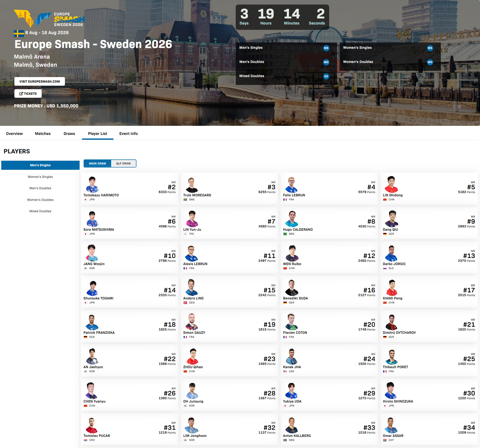The width and height of the screenshot is (480, 448).
Task: Click Dang QIU's Germany flag icon
Action: click(385, 234)
